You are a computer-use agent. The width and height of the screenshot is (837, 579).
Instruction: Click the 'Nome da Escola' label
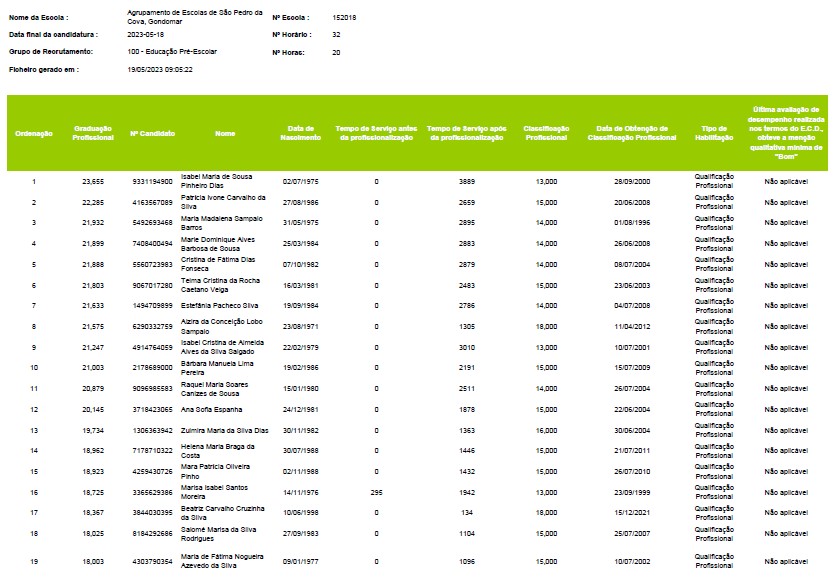(x=41, y=18)
